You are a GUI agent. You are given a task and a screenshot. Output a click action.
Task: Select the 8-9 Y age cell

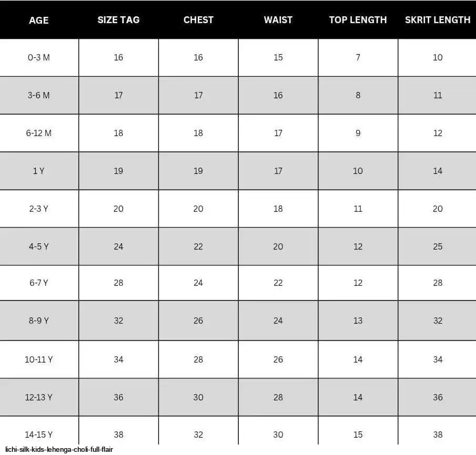39,320
